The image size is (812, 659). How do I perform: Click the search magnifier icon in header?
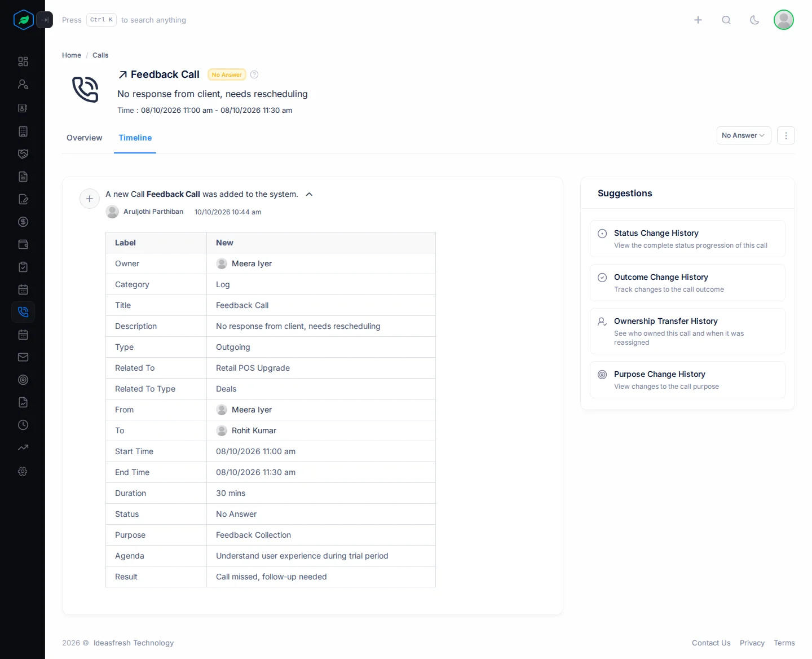[726, 20]
